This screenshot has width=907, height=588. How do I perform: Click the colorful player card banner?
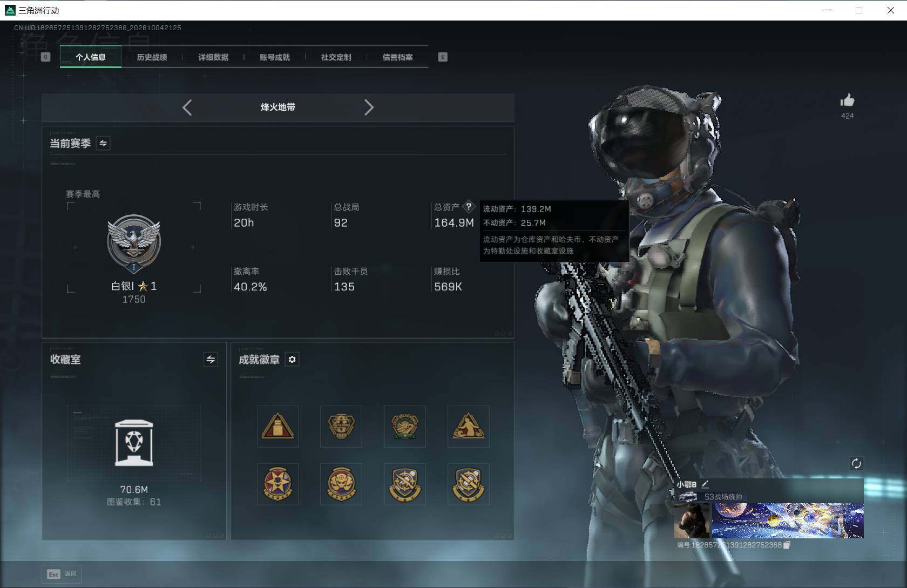pyautogui.click(x=788, y=521)
